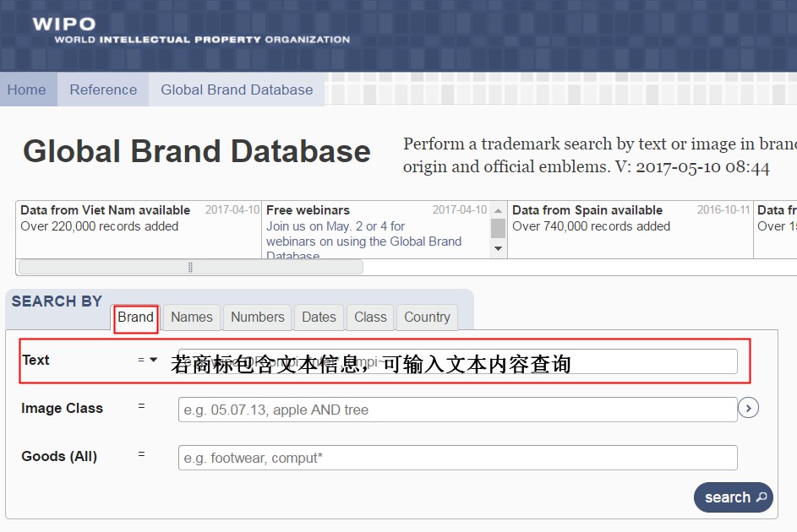Click the Image Class input field
797x532 pixels.
pos(457,410)
